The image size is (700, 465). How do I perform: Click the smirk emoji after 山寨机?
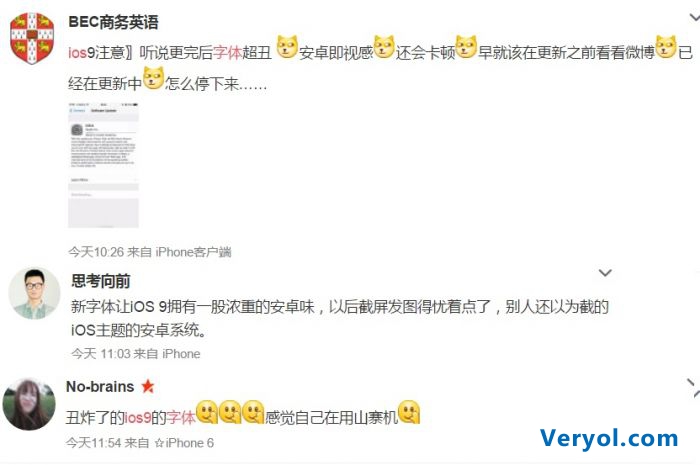(x=409, y=412)
